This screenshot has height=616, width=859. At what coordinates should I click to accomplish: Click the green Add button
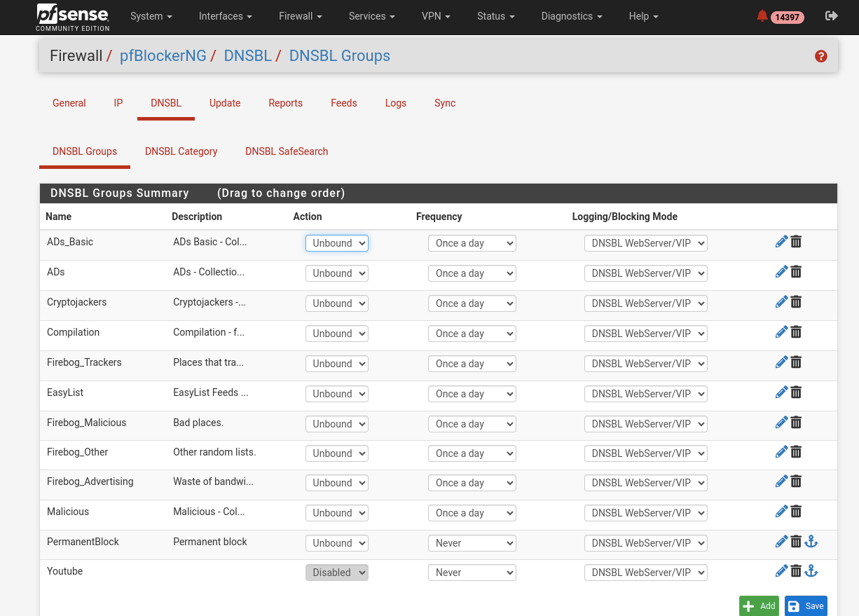[x=759, y=606]
